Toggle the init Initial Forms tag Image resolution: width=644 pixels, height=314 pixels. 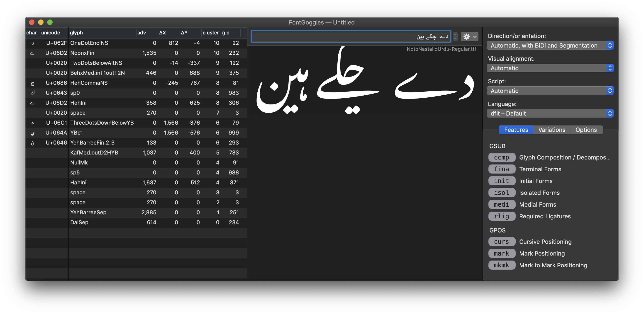click(x=502, y=181)
